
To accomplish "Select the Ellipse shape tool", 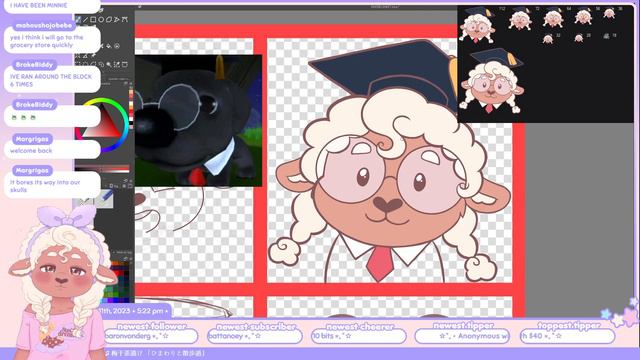I will [101, 20].
